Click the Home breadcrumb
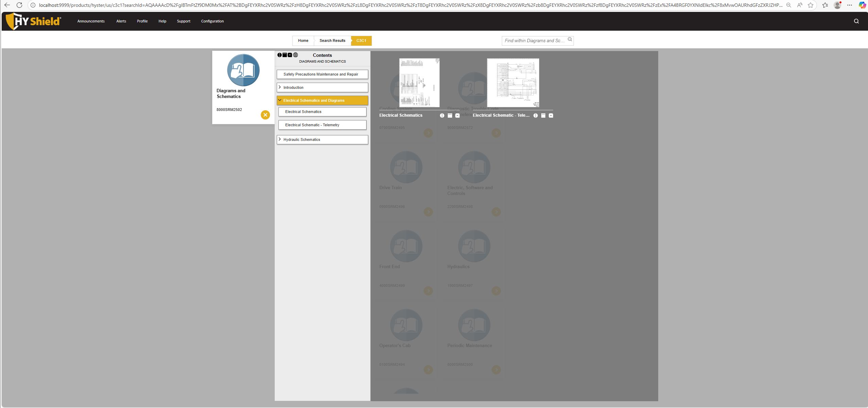Image resolution: width=868 pixels, height=408 pixels. point(303,40)
